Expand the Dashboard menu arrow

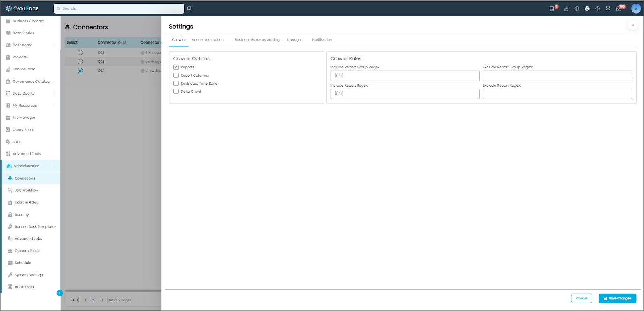54,45
